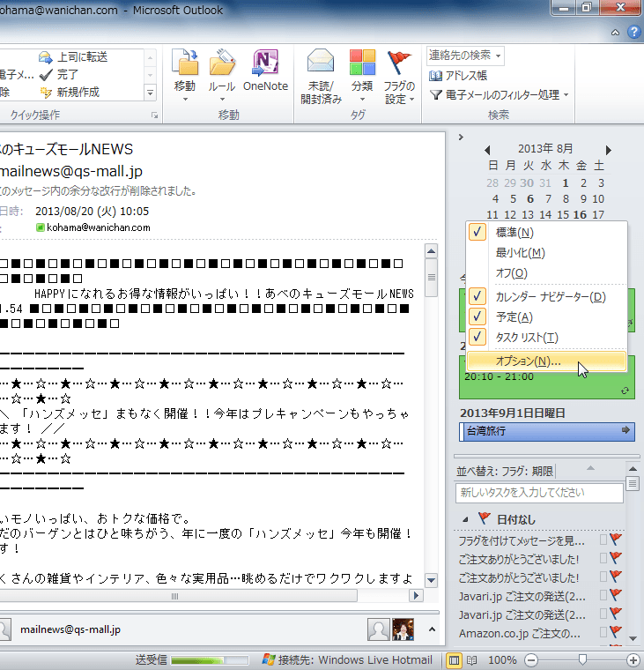Screen dimensions: 644x670
Task: Open フラグの設定 dropdown arrow
Action: tap(412, 100)
